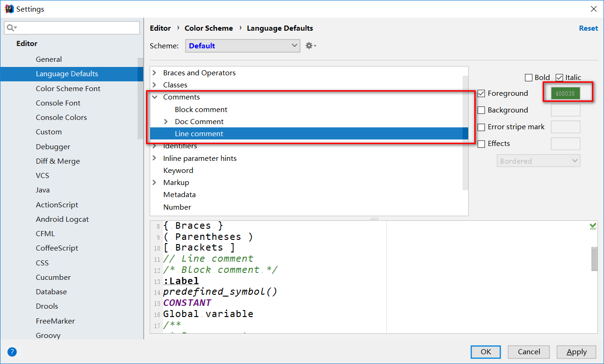Expand the Doc Comment node
The image size is (604, 364).
point(166,122)
